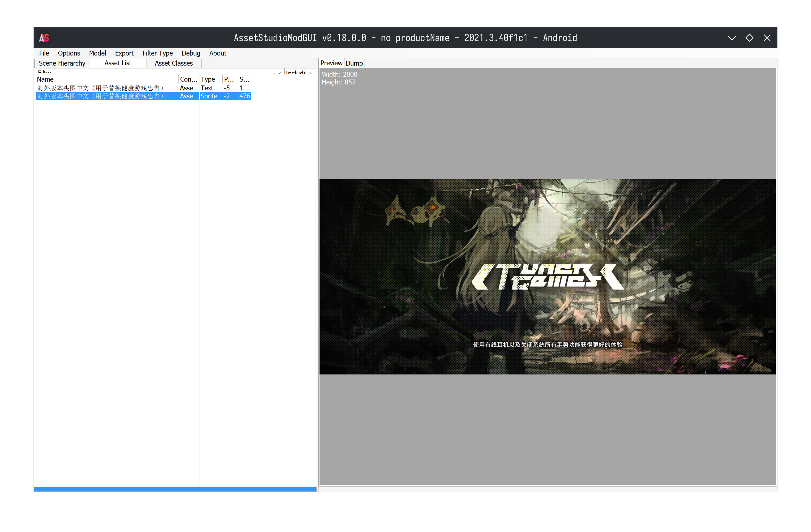Click the window title text

coord(405,38)
